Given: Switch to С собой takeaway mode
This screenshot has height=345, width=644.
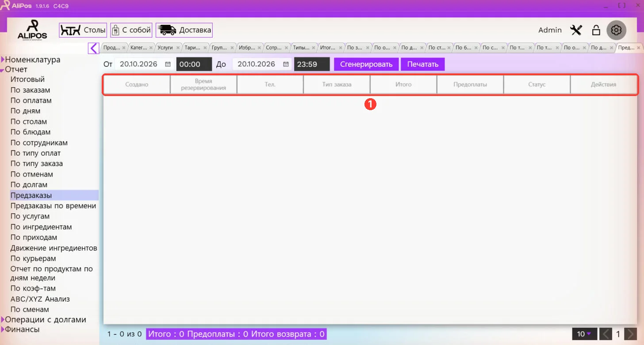Looking at the screenshot, I should [x=131, y=30].
